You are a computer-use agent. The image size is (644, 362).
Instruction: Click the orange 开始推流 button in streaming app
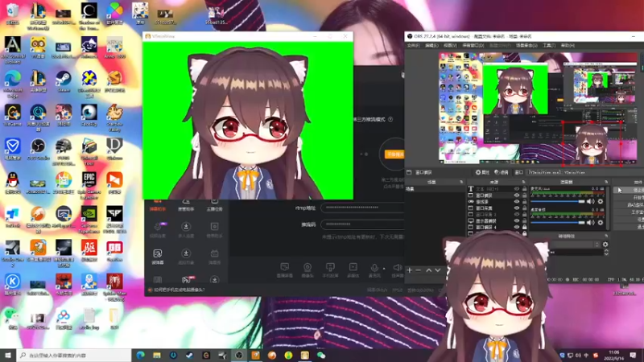394,154
